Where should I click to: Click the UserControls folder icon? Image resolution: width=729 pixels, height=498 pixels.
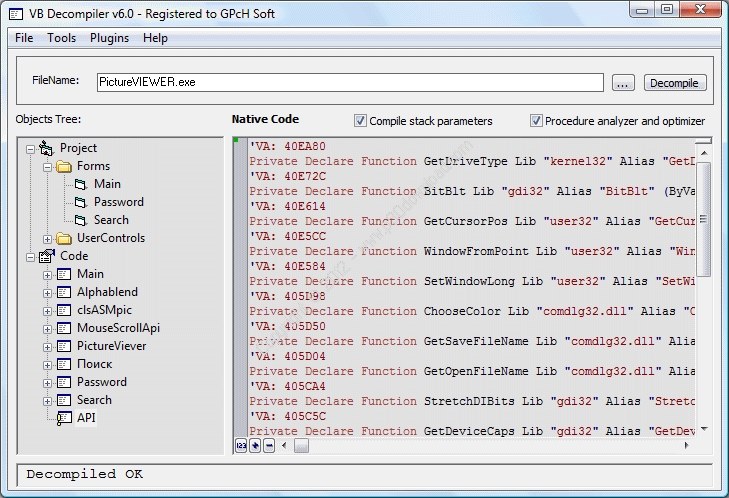(65, 238)
